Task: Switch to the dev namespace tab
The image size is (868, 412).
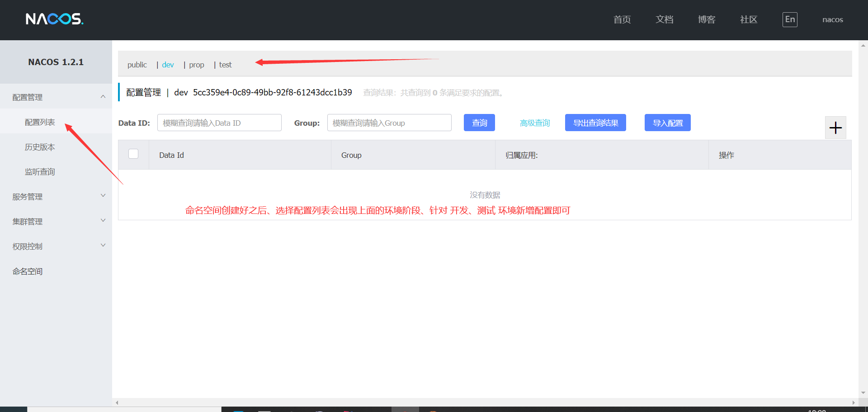Action: tap(168, 65)
